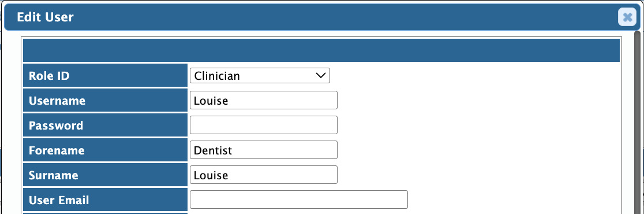
Task: Click the Surname input box
Action: (x=264, y=175)
